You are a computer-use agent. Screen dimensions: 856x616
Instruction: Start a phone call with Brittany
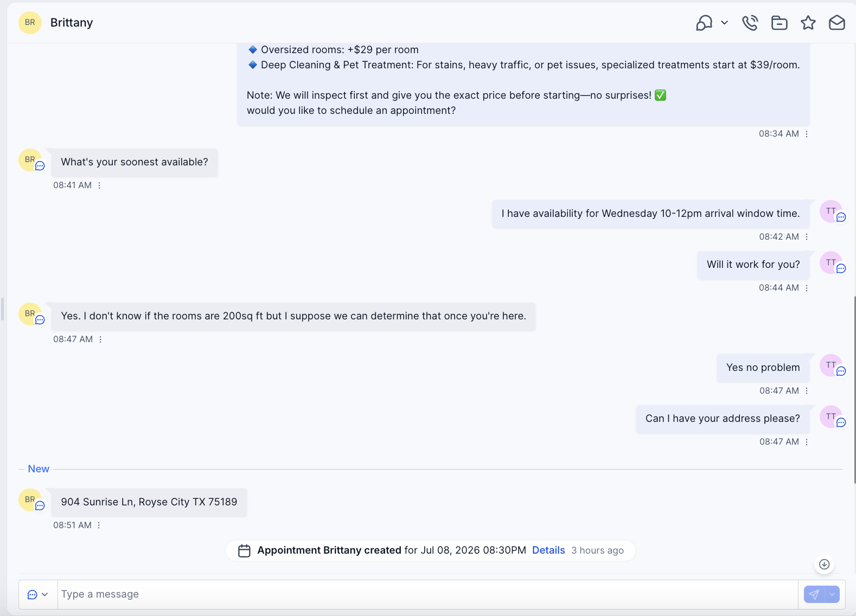[750, 23]
